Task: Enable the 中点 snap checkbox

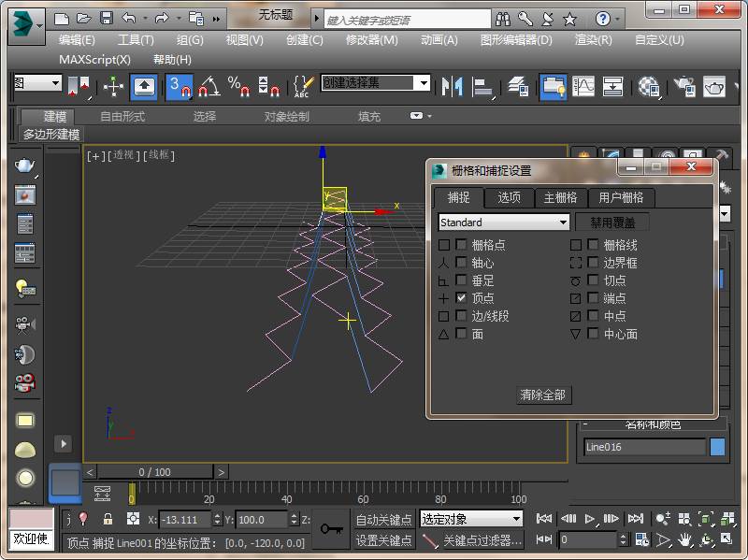Action: [593, 316]
